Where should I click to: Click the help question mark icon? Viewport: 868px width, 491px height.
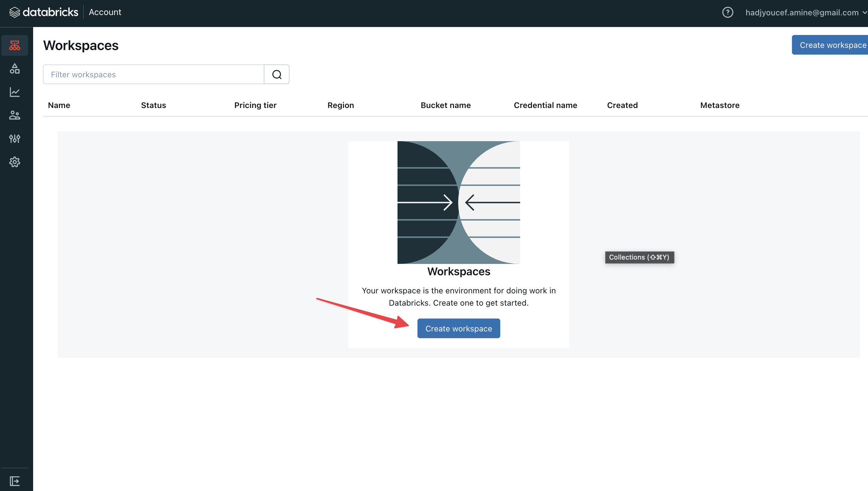pyautogui.click(x=728, y=13)
